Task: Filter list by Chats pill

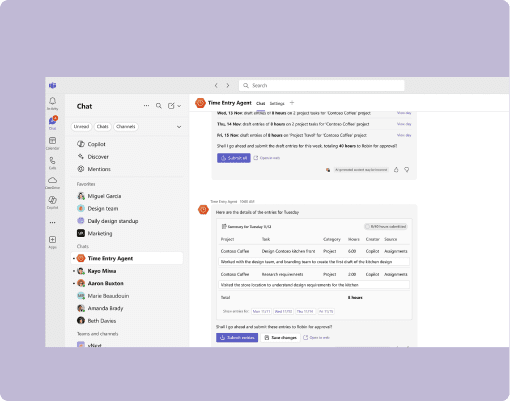Action: [x=103, y=127]
